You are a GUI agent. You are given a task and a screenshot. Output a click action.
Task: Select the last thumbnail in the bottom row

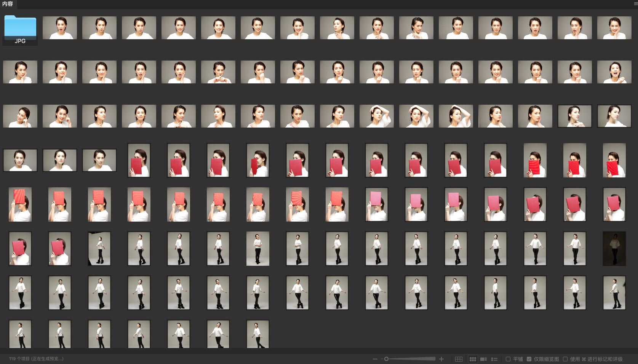pyautogui.click(x=258, y=334)
